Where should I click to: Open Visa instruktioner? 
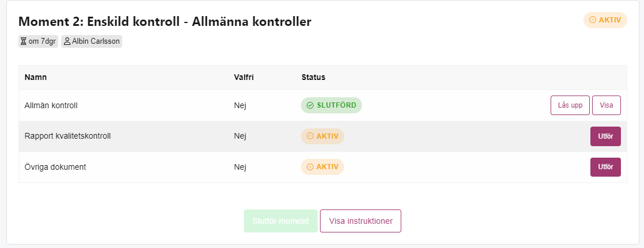[360, 221]
